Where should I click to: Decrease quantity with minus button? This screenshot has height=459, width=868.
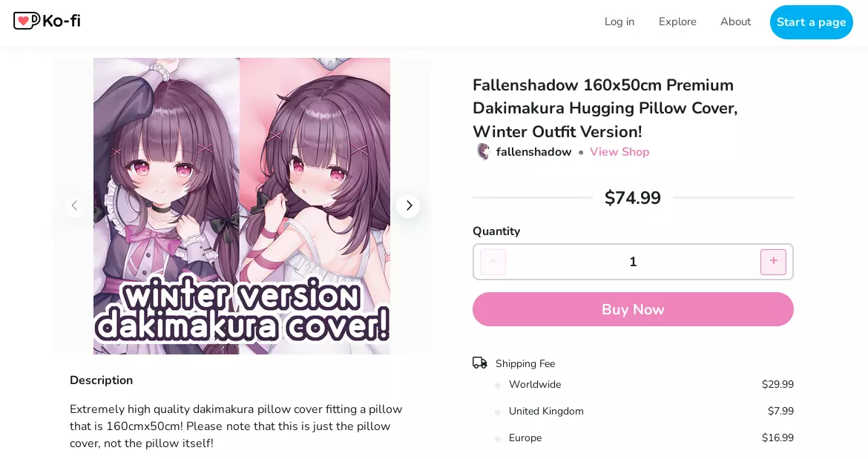(x=493, y=262)
